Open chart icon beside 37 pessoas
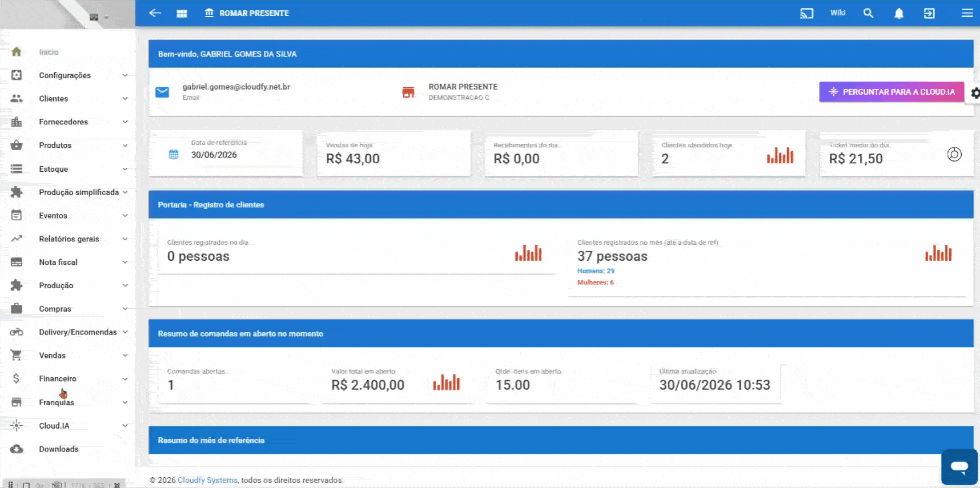980x488 pixels. click(938, 253)
